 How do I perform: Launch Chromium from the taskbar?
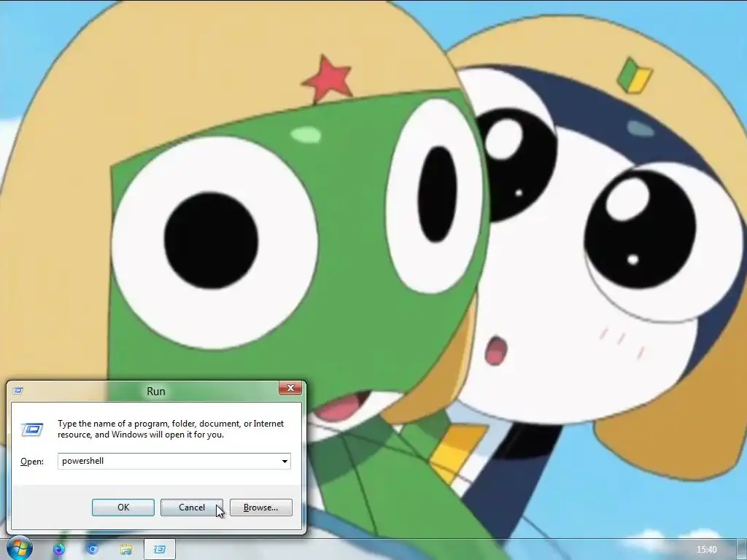pos(93,550)
